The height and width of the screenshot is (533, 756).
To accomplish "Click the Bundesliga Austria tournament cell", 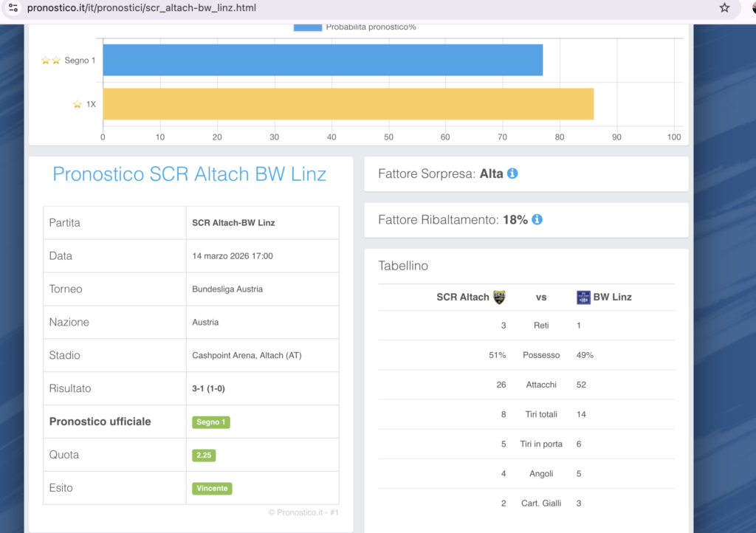I will (x=227, y=289).
